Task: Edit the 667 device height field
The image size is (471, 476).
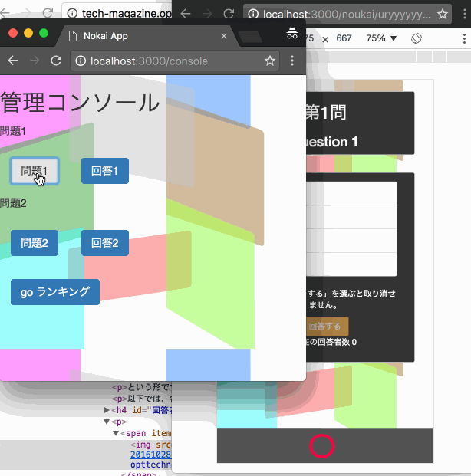Action: click(x=344, y=38)
